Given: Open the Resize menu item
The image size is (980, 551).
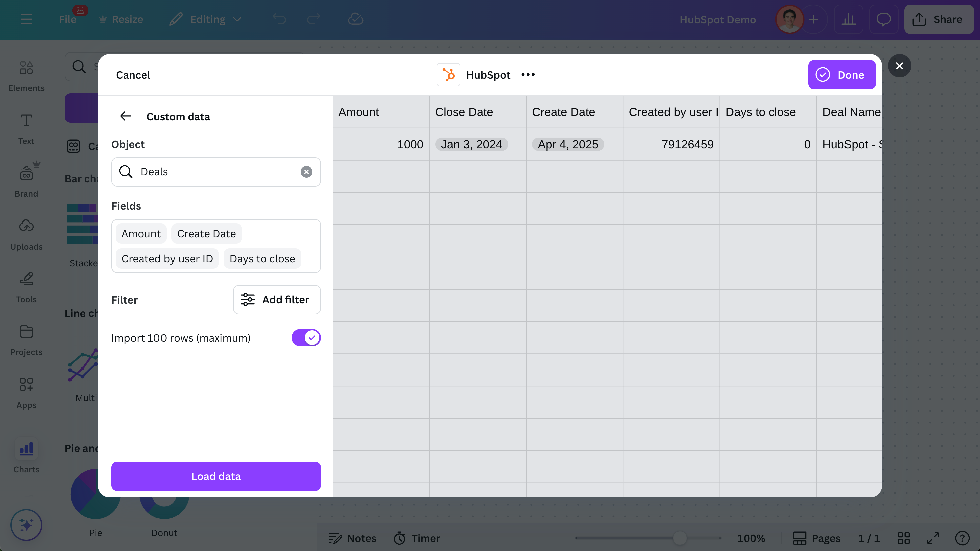Looking at the screenshot, I should click(121, 19).
